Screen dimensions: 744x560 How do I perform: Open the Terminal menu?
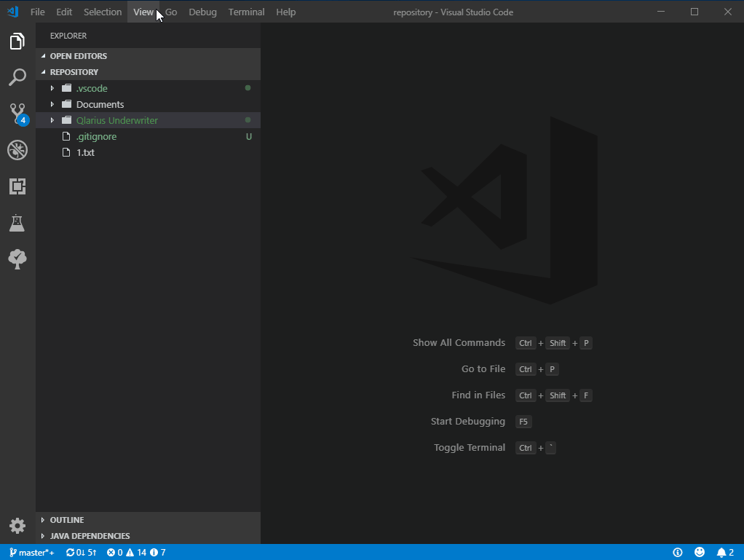point(246,12)
